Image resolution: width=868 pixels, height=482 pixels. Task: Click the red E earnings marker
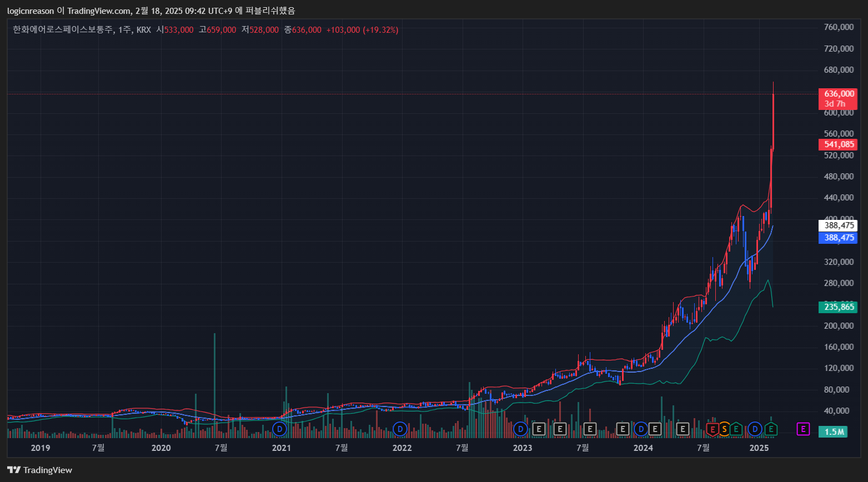[x=713, y=429]
